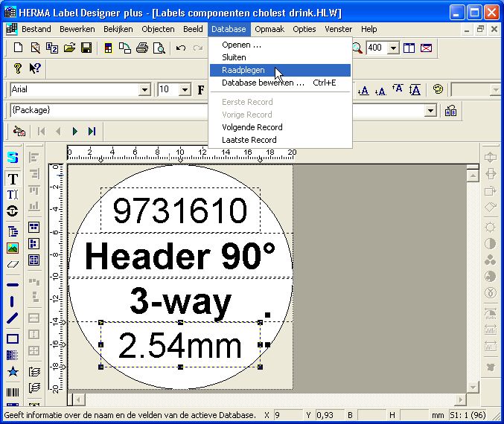504x424 pixels.
Task: Open the color palette icon
Action: click(x=438, y=90)
